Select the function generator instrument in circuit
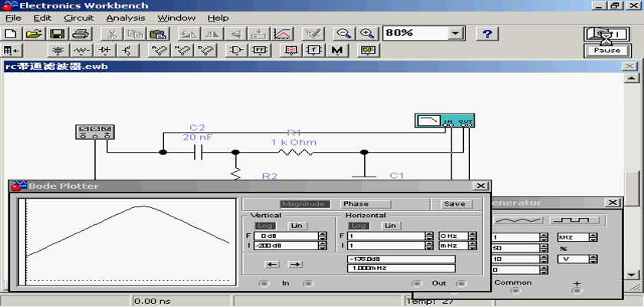The height and width of the screenshot is (307, 644). 95,132
